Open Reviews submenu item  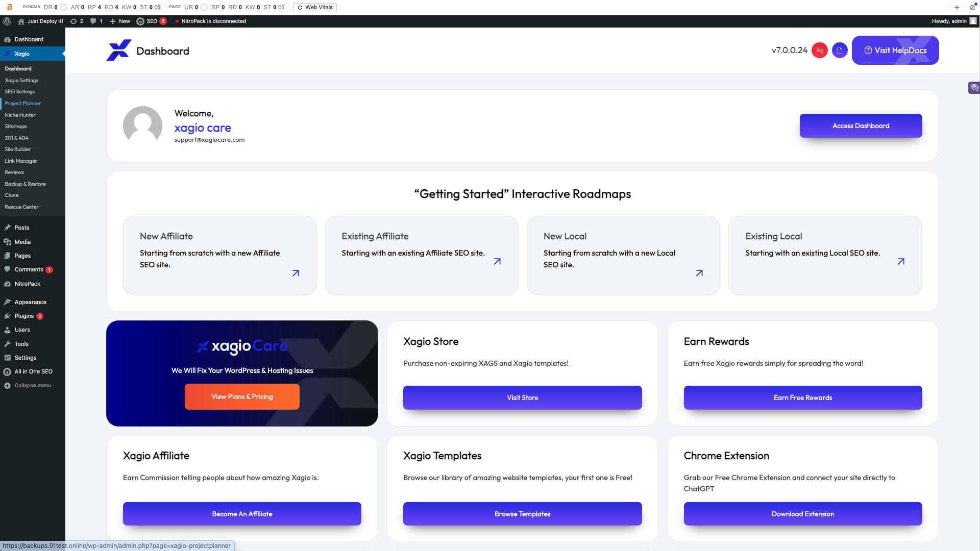pyautogui.click(x=14, y=172)
